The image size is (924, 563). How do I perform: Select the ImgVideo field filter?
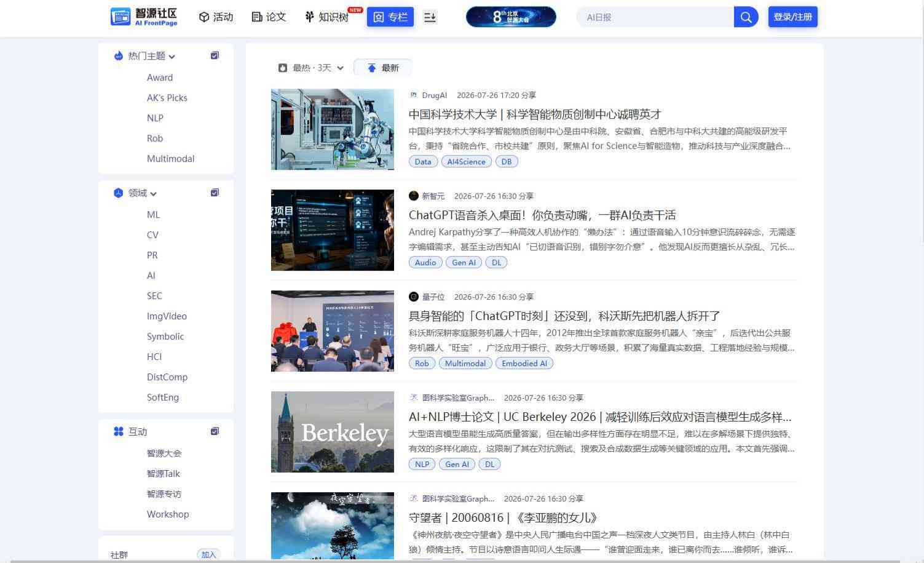[167, 316]
